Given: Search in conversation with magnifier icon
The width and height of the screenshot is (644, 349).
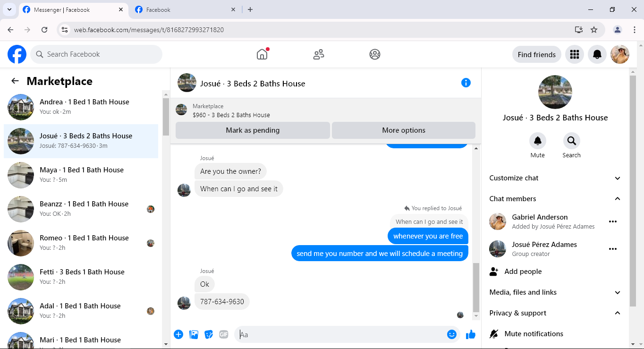Looking at the screenshot, I should pos(572,141).
